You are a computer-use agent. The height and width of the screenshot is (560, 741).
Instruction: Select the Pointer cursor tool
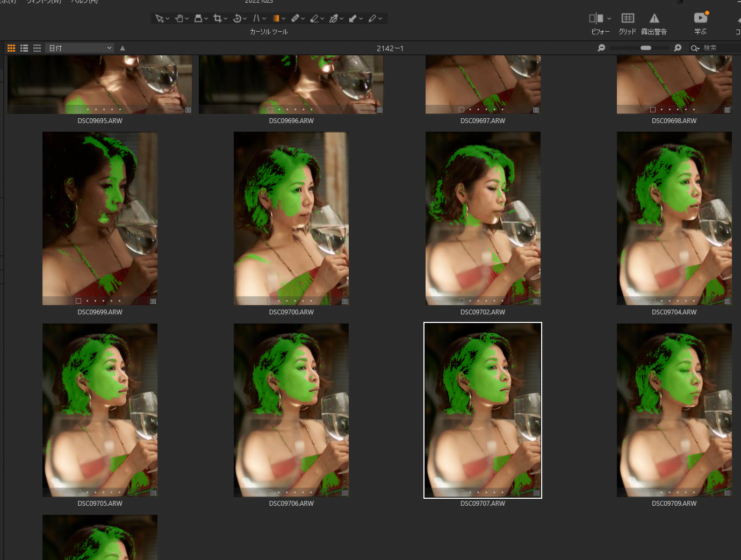159,19
